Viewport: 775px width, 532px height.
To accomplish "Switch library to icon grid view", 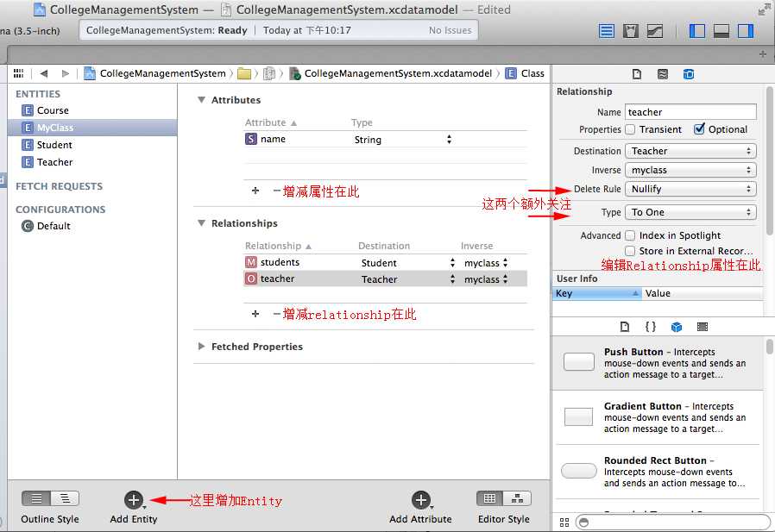I will 564,523.
